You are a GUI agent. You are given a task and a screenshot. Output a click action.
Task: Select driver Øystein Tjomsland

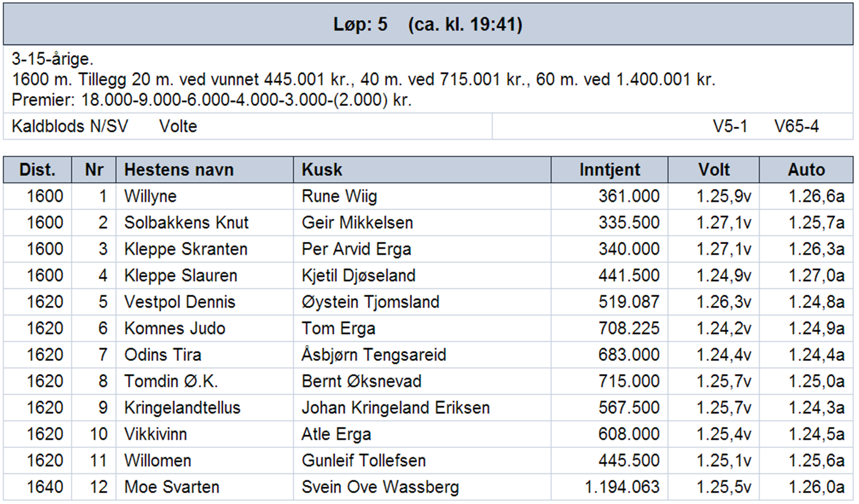coord(370,303)
